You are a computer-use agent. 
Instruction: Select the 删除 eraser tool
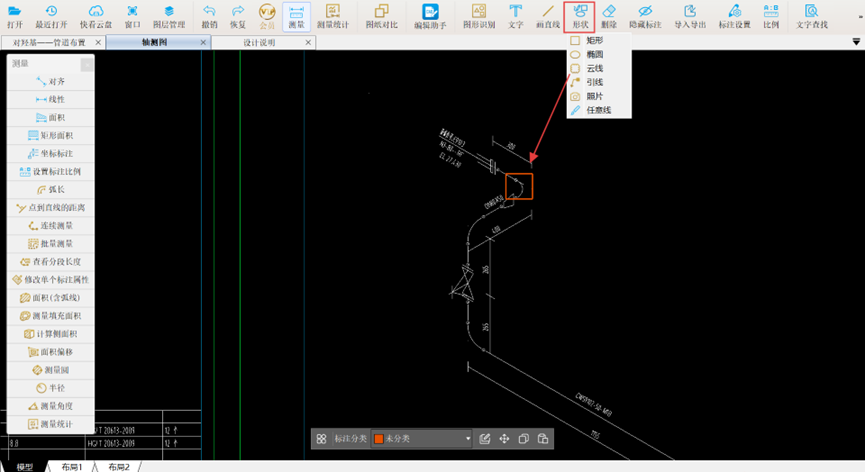coord(609,16)
